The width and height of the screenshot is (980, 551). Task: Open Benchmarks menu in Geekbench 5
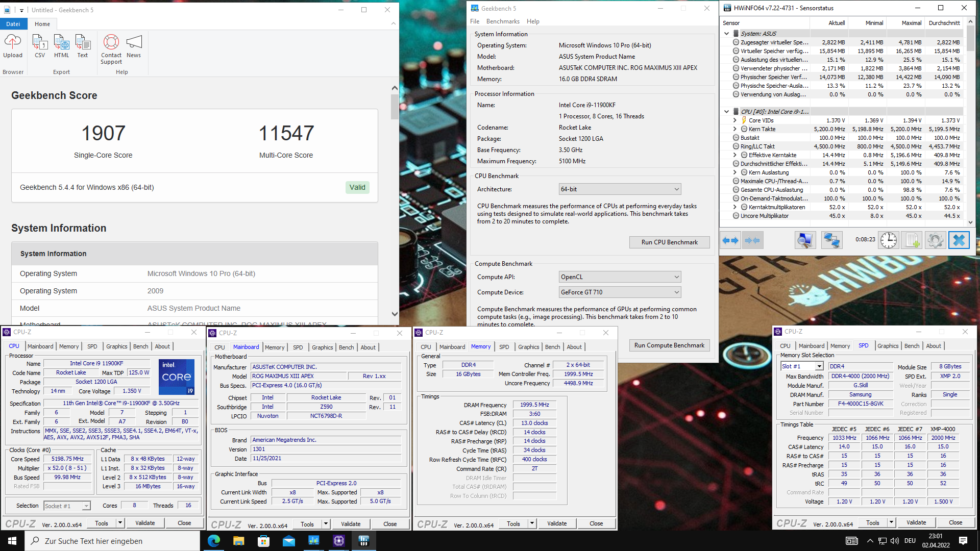click(x=503, y=21)
